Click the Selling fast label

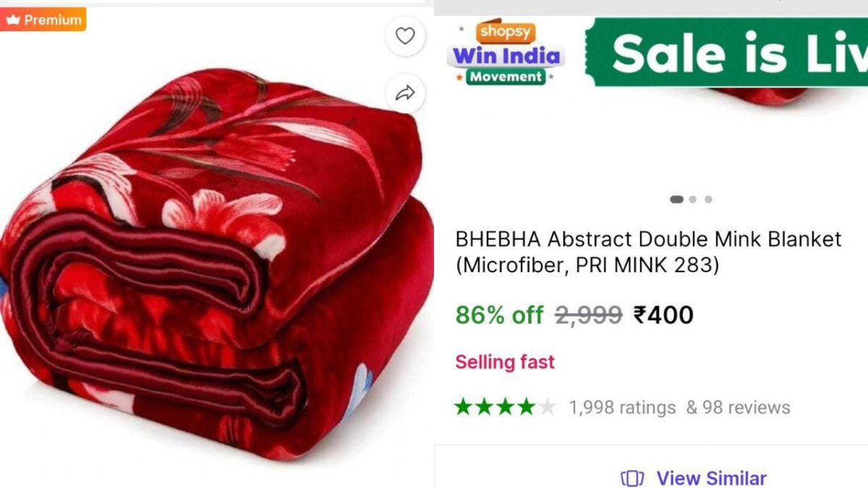(x=505, y=362)
